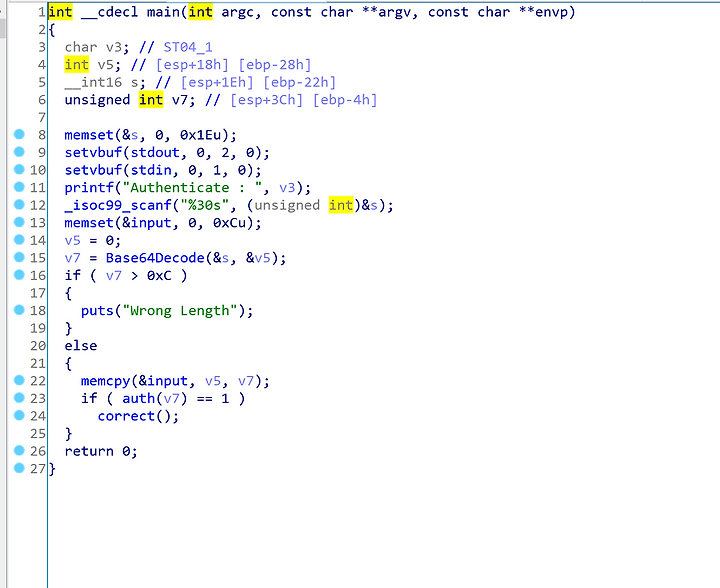Toggle breakpoint dot on line 15
The image size is (720, 588).
(x=19, y=257)
